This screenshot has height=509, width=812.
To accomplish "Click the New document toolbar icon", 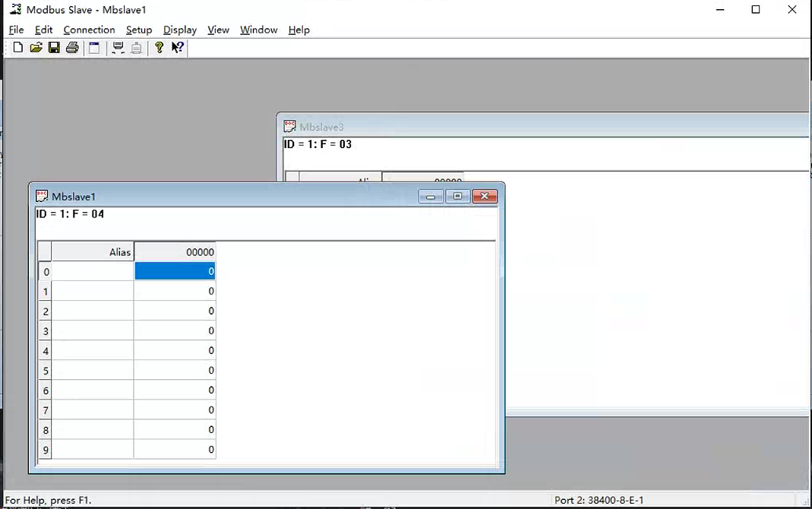I will 18,48.
